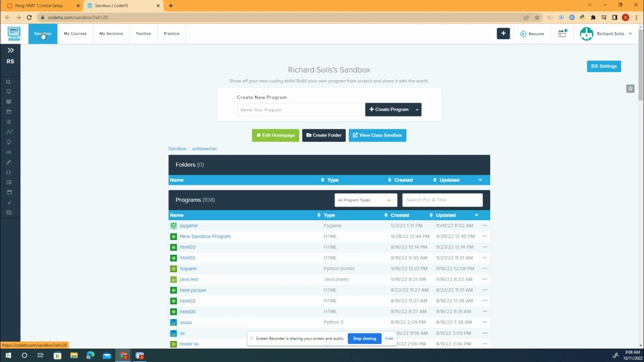
Task: Select the pencil icon in sidebar
Action: pyautogui.click(x=9, y=162)
